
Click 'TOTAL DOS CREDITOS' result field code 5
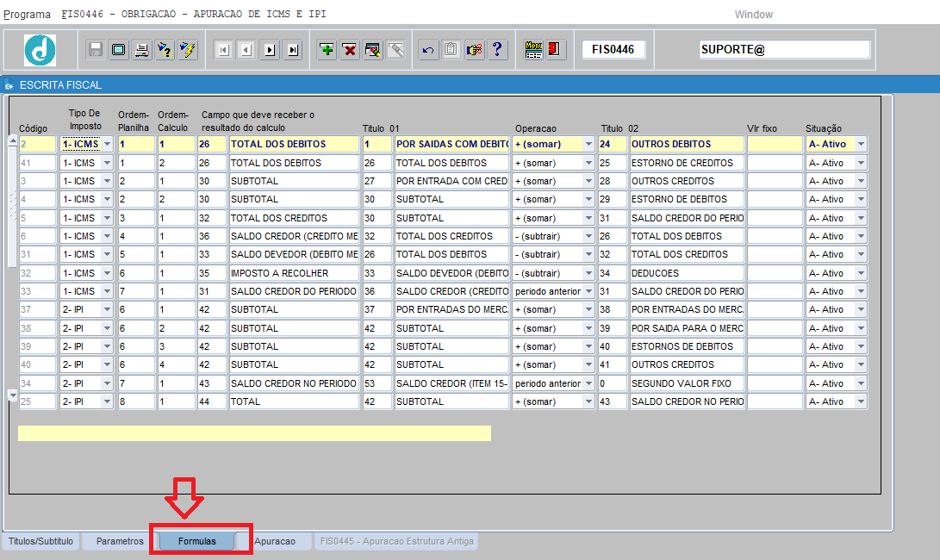[294, 218]
